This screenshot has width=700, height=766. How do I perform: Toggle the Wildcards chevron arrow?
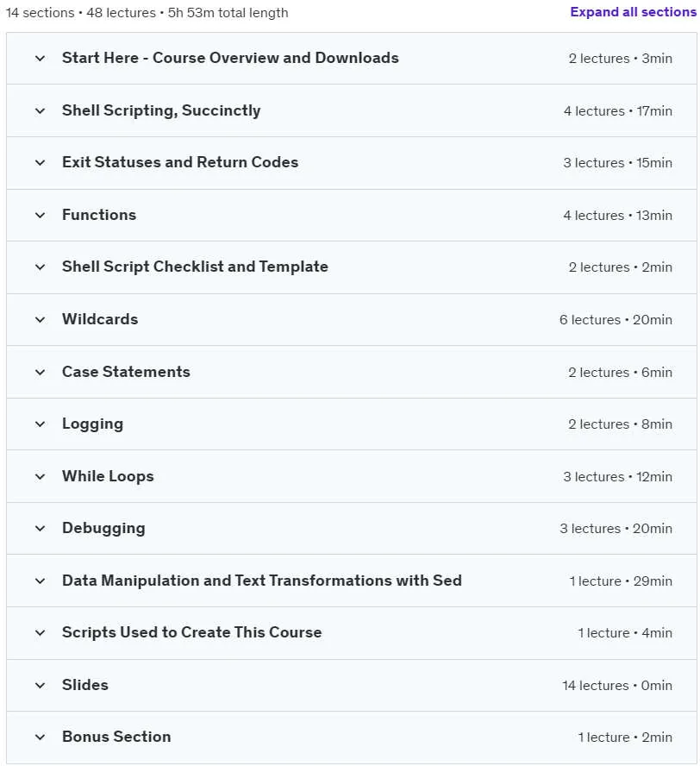(x=40, y=319)
